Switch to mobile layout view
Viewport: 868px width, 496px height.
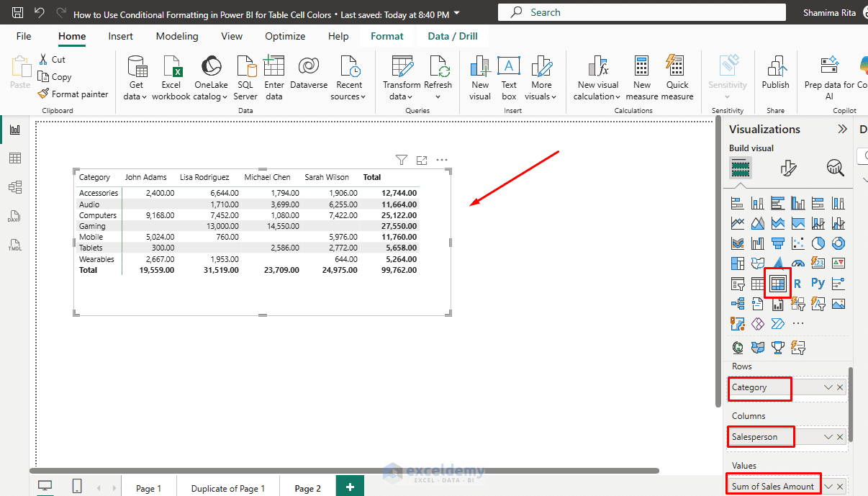77,486
